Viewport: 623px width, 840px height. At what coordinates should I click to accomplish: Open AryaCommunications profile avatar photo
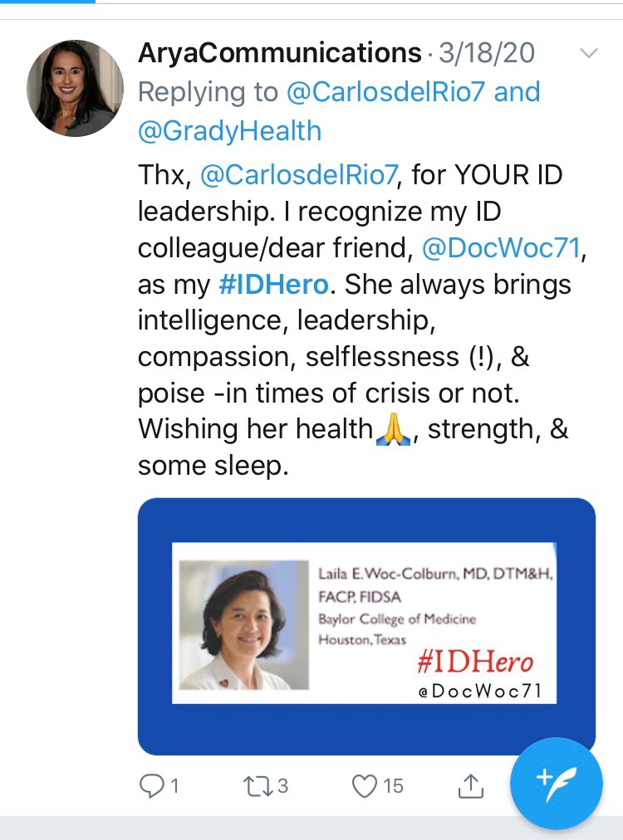pos(75,88)
